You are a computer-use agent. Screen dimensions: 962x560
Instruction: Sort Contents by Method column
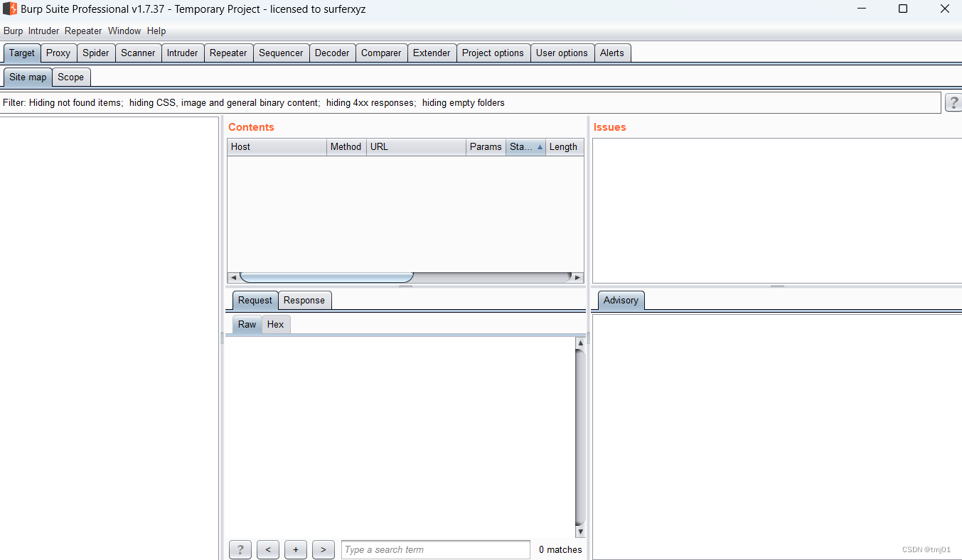(x=347, y=147)
